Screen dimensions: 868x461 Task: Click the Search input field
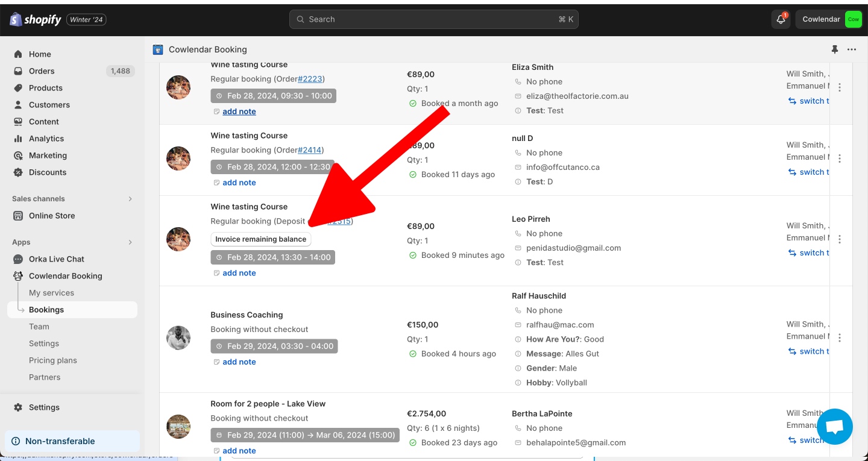(434, 19)
